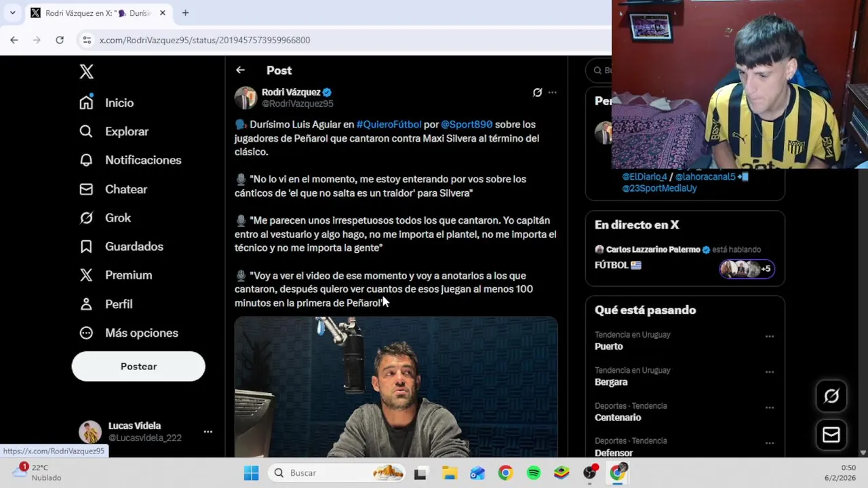
Task: Open Explorar search icon in sidebar
Action: (x=86, y=131)
